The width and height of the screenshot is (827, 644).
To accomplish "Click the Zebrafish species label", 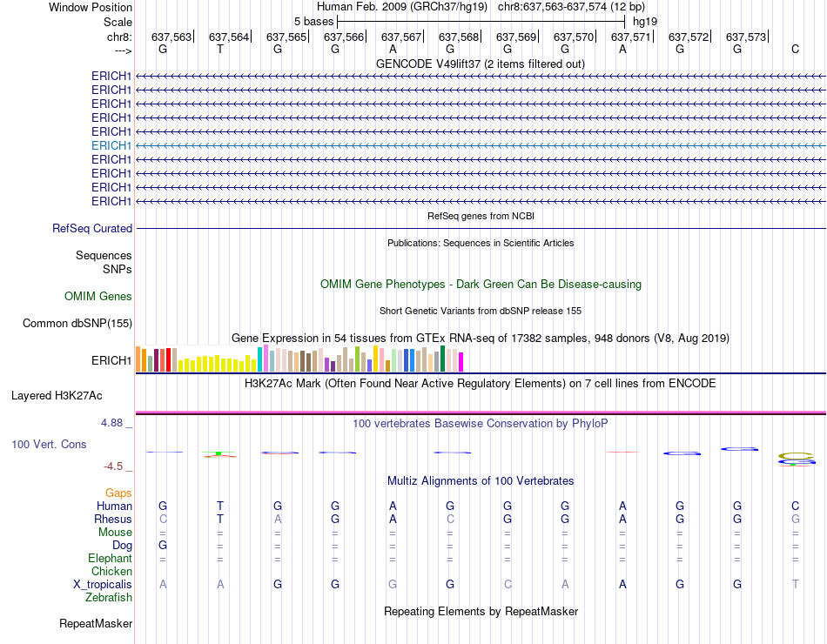I will [x=109, y=598].
